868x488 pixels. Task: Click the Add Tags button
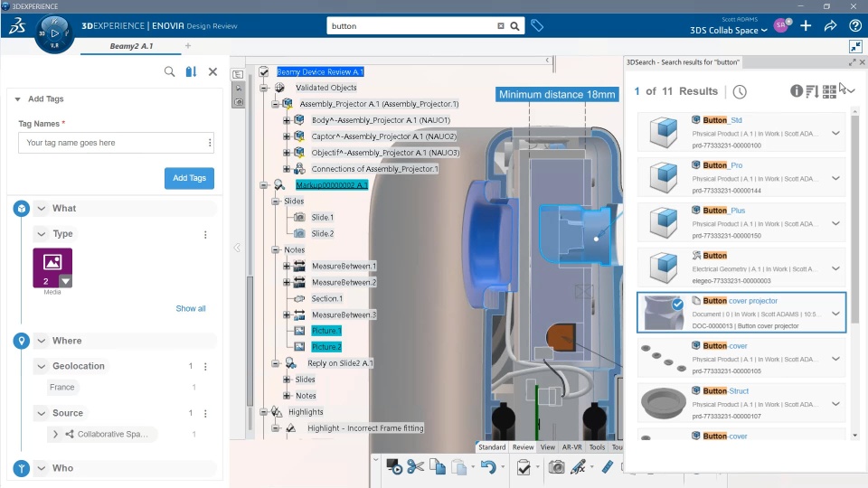189,178
